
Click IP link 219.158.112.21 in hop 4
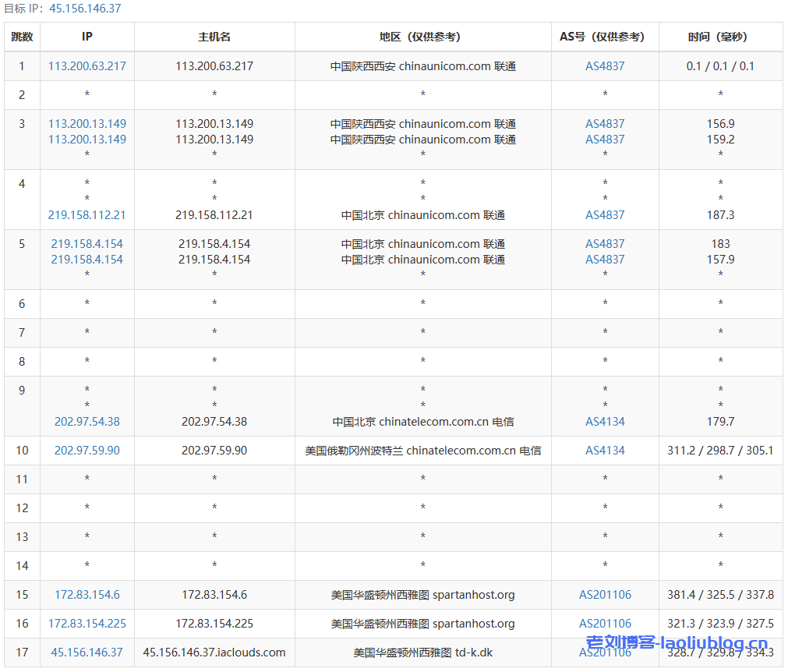coord(87,215)
